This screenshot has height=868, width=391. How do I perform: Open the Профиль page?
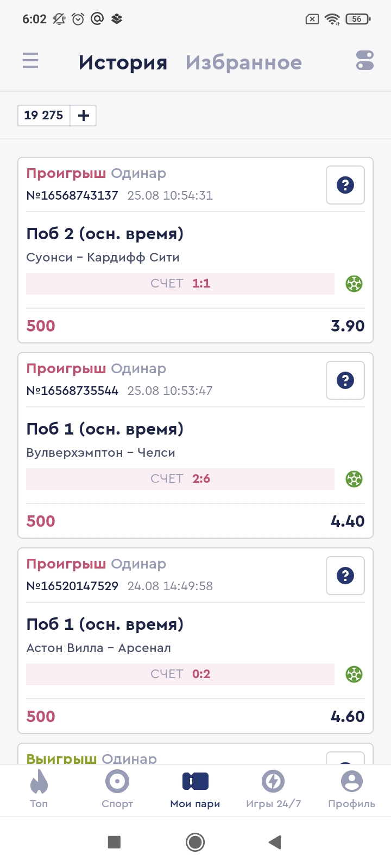pyautogui.click(x=351, y=789)
